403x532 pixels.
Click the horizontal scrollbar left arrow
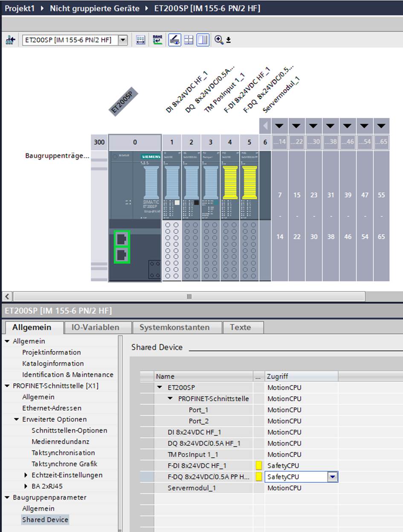point(8,296)
